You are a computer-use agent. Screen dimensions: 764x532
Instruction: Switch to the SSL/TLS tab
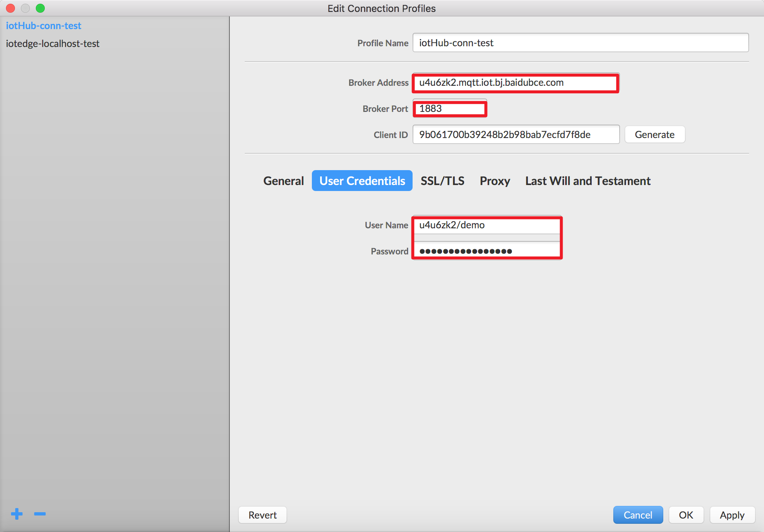(x=442, y=181)
